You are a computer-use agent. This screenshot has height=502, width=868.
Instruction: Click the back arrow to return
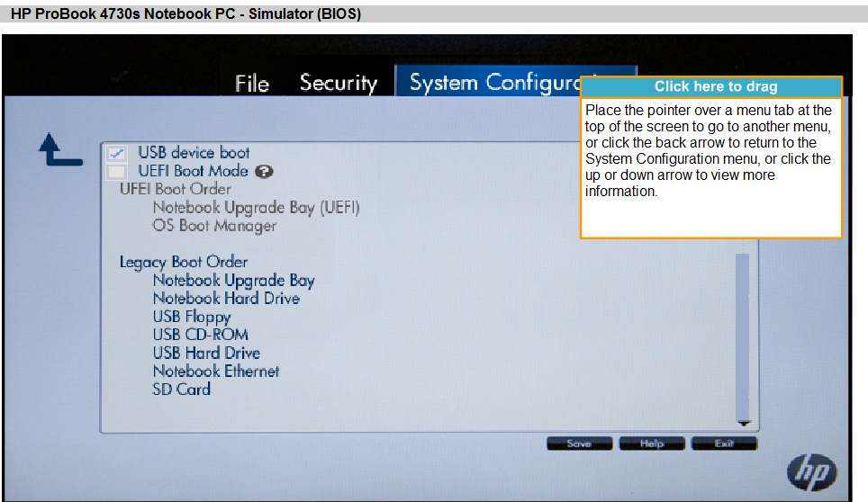pyautogui.click(x=60, y=150)
